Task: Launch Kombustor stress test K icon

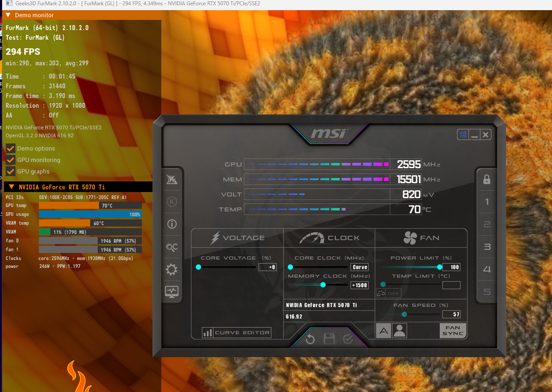Action: point(171,202)
